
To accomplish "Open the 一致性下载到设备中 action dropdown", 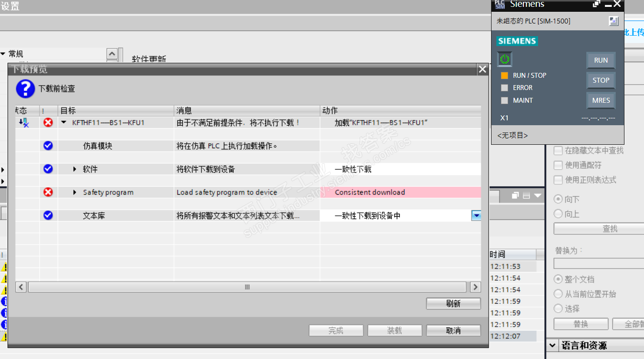I will coord(476,216).
